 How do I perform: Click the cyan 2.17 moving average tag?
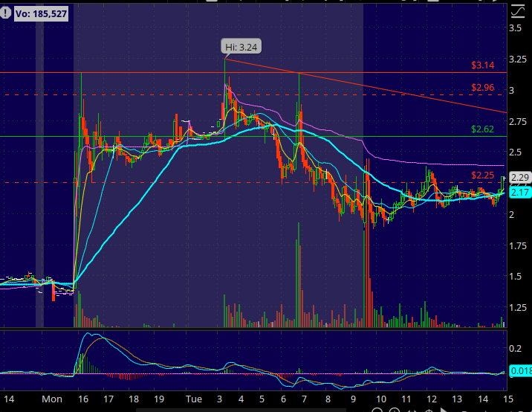coord(519,193)
